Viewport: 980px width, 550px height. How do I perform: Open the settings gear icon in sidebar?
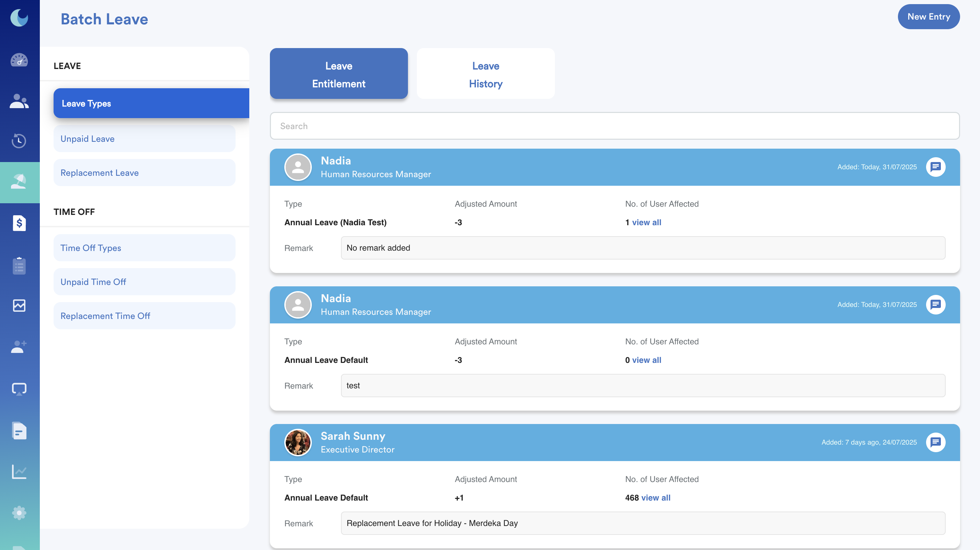coord(19,513)
